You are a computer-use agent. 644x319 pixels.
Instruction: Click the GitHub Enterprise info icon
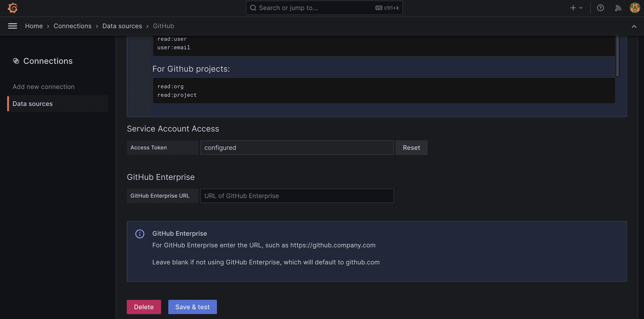(x=140, y=234)
